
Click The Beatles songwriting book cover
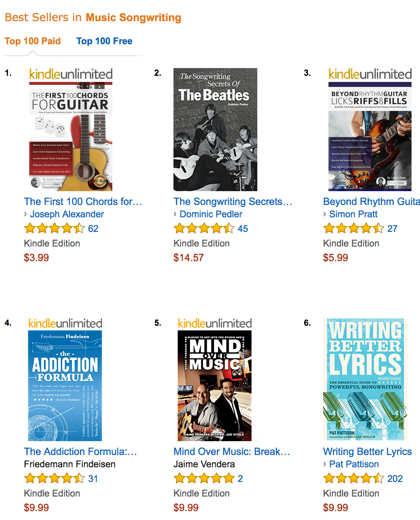pyautogui.click(x=215, y=130)
